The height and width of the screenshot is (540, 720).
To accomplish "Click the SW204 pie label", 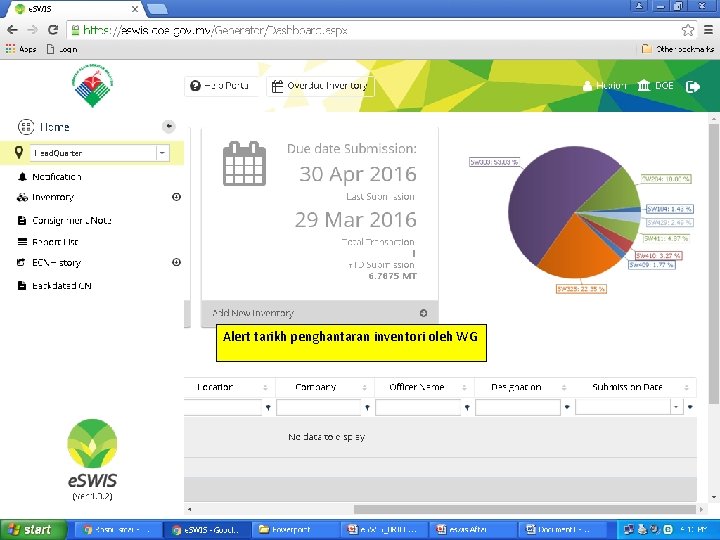I will pos(666,179).
